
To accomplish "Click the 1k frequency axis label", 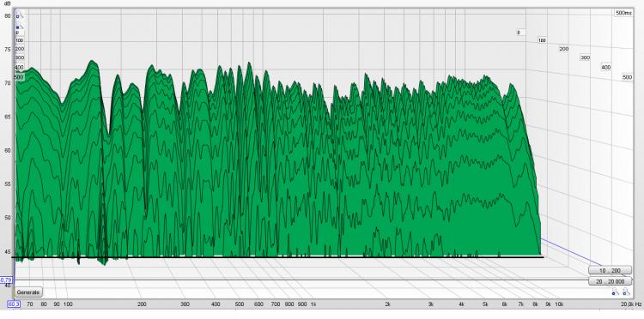I will click(x=313, y=304).
